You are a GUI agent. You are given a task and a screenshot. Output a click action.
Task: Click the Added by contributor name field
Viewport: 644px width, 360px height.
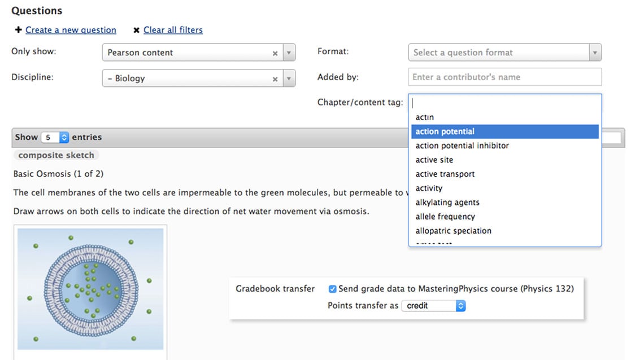click(x=504, y=77)
